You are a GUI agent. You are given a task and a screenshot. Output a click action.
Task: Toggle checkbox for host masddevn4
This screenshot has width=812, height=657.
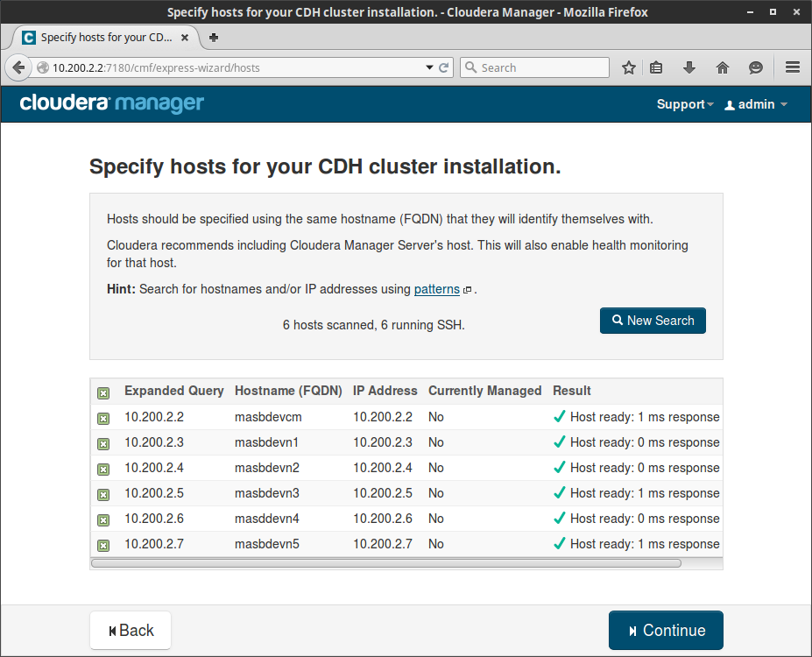tap(103, 519)
